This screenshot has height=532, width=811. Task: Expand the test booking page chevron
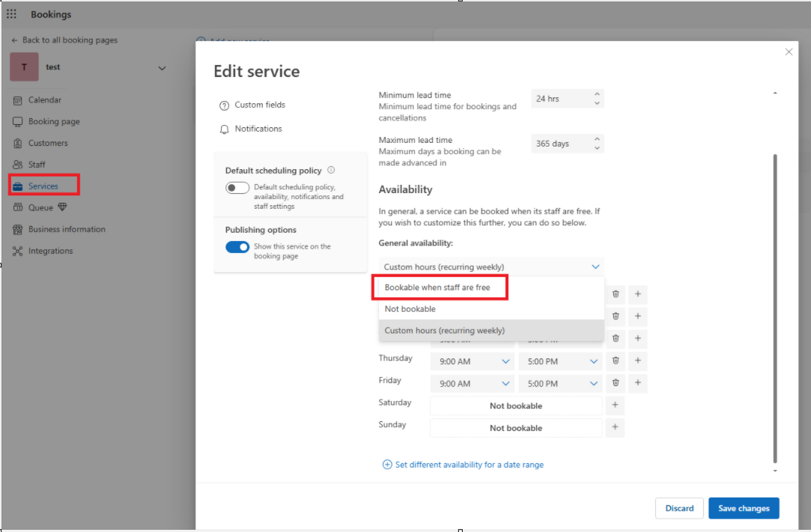[162, 68]
